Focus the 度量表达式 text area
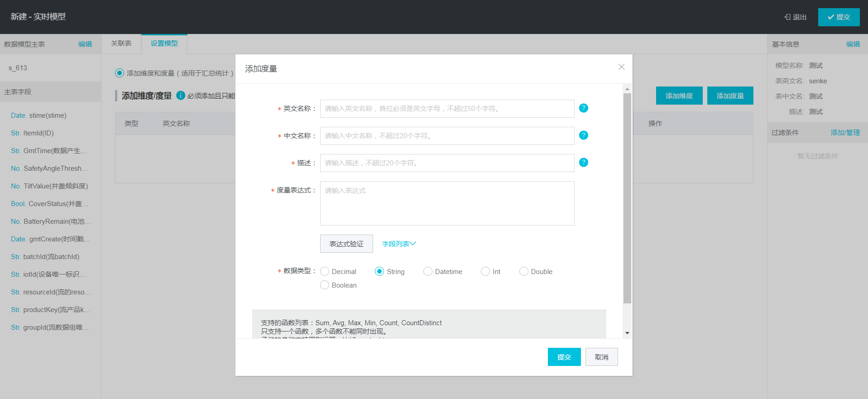This screenshot has width=868, height=399. coord(447,203)
